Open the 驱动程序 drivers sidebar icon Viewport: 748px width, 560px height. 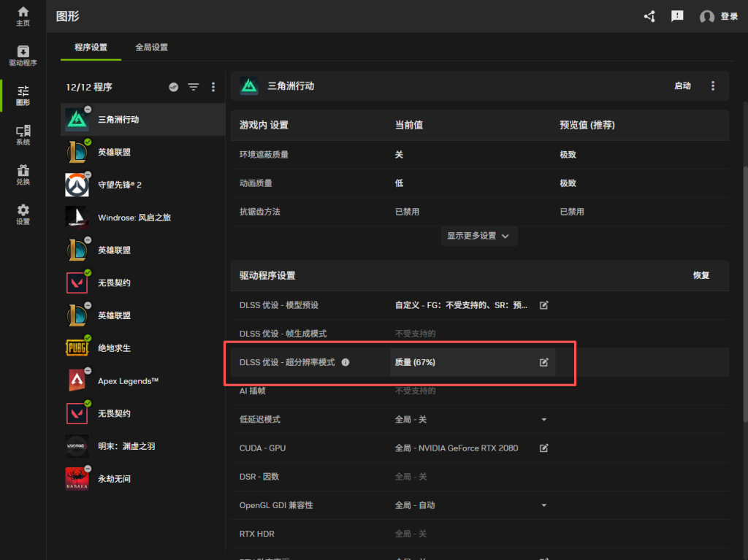(23, 55)
